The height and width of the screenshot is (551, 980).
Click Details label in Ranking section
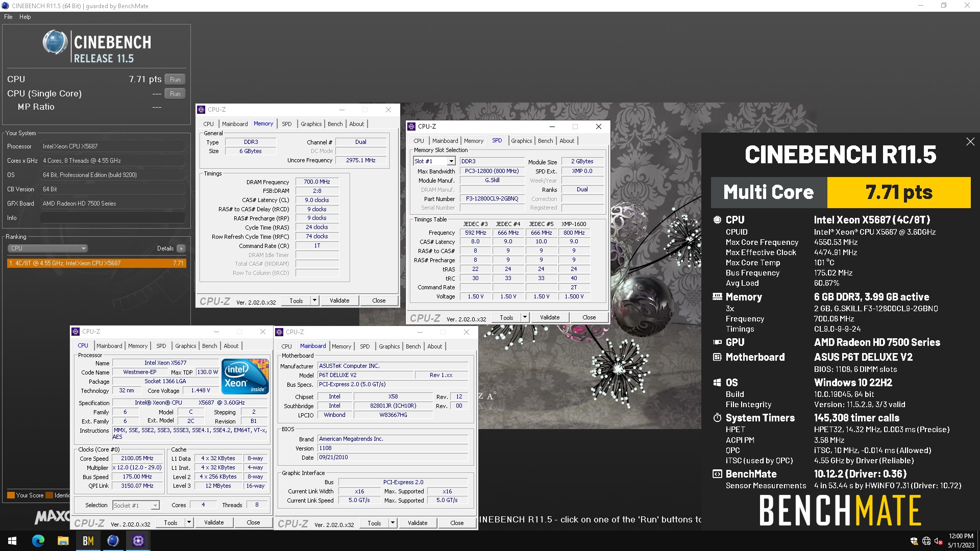coord(165,248)
